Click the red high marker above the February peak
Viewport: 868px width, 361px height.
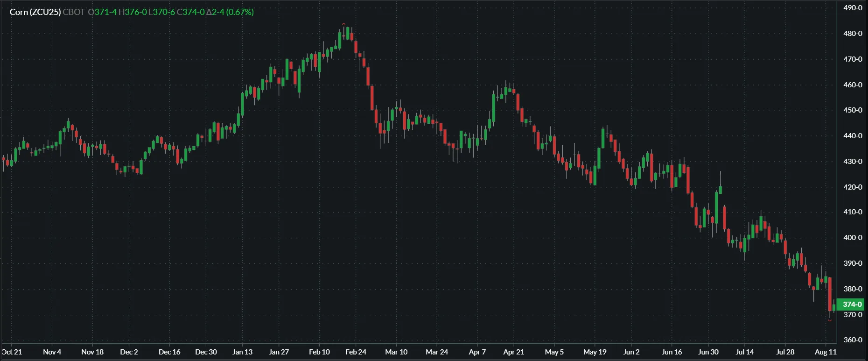[344, 24]
